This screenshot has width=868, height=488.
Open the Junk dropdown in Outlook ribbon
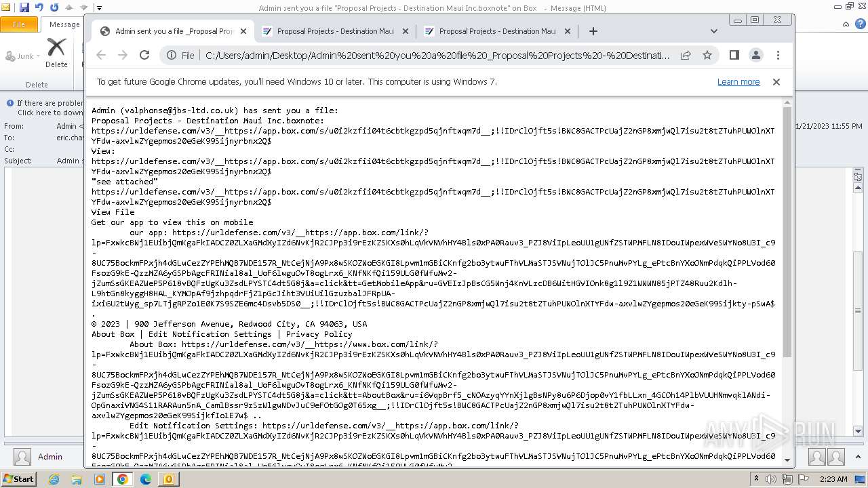[x=23, y=56]
